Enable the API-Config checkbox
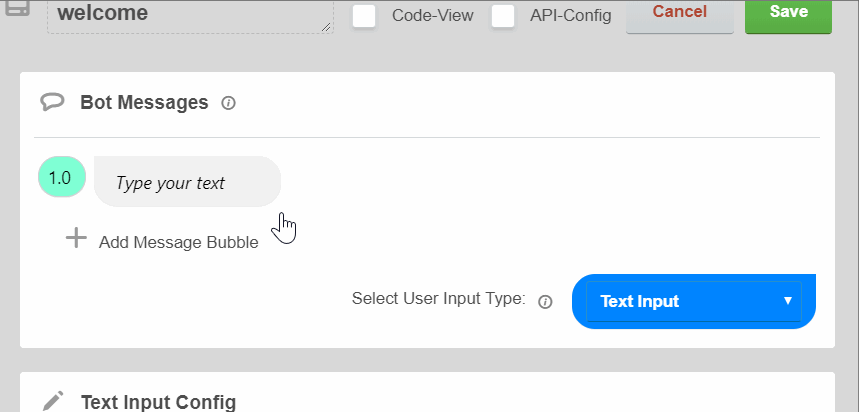This screenshot has width=859, height=412. coord(502,15)
